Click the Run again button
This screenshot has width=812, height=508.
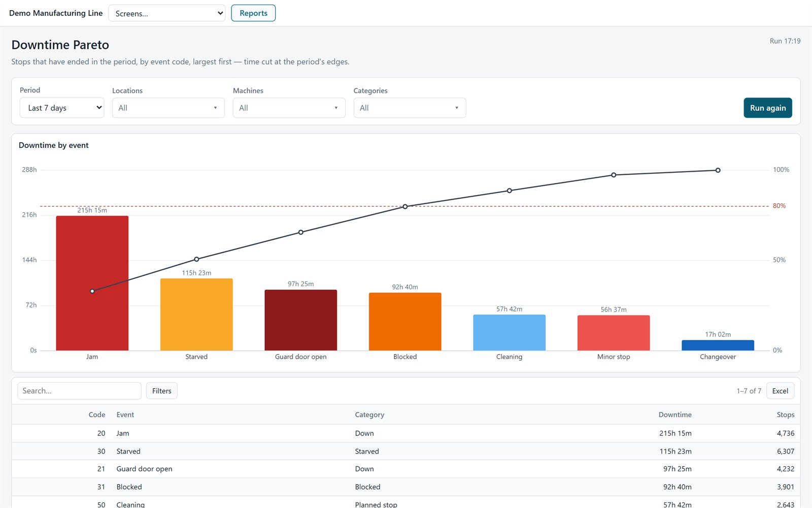point(768,108)
